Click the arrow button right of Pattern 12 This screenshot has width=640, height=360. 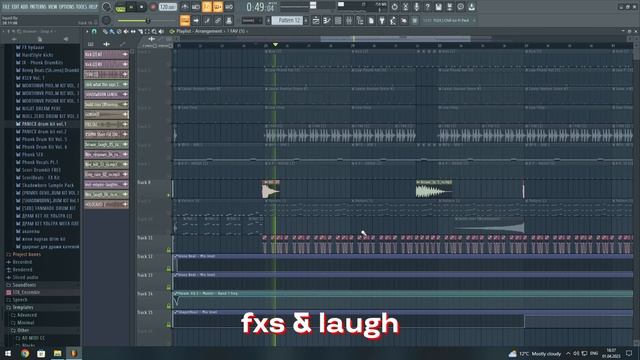click(306, 20)
